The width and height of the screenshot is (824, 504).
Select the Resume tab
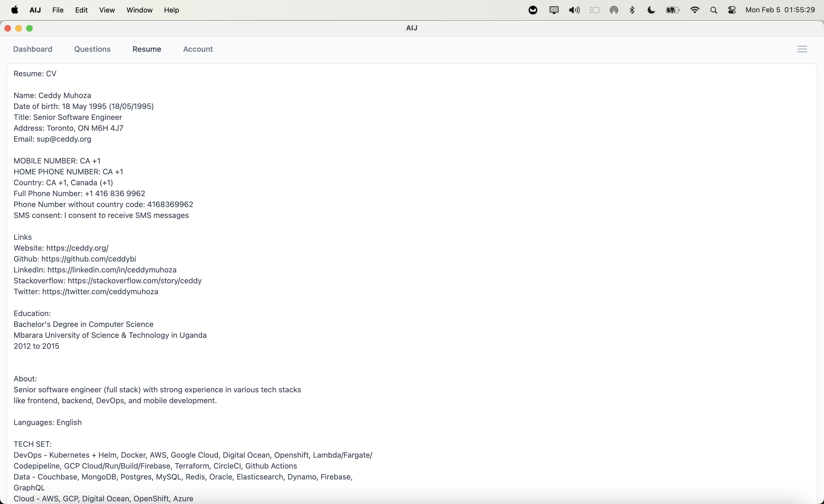[147, 49]
